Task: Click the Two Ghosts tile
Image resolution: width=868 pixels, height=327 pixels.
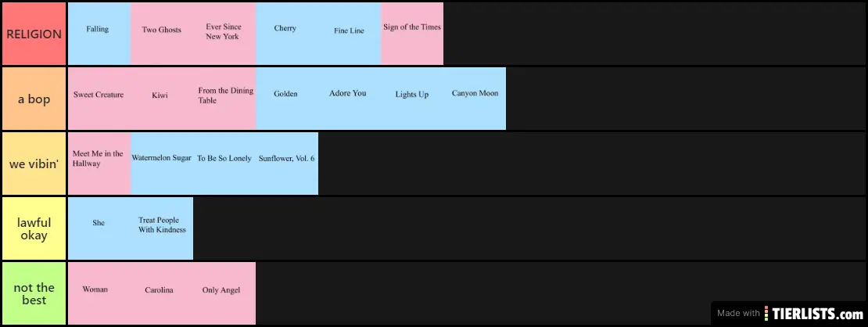Action: [162, 34]
